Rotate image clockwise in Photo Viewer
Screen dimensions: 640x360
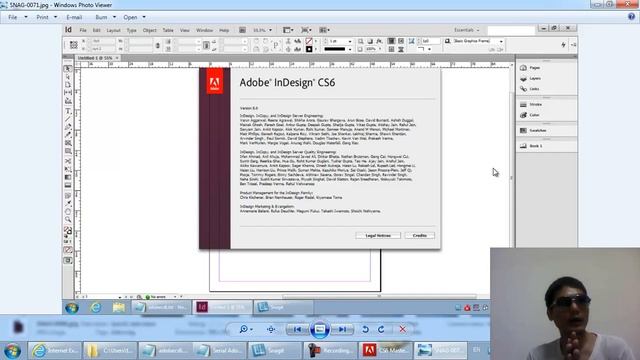coord(381,329)
